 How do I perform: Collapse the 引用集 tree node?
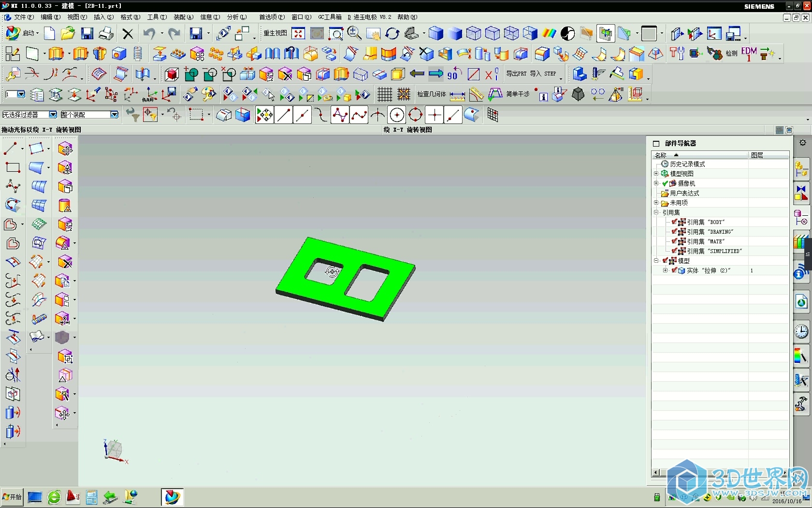click(656, 212)
